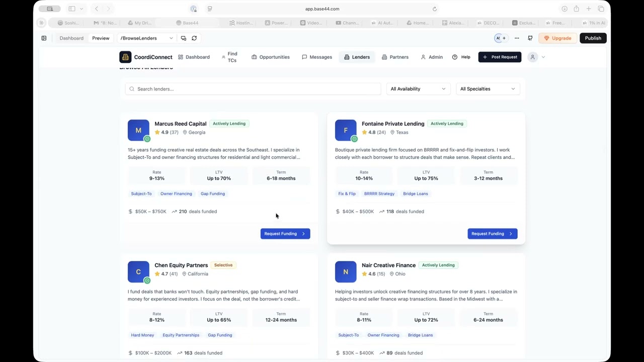Screen dimensions: 644x362
Task: Request Funding from Marcus Reed Capital
Action: 285,233
